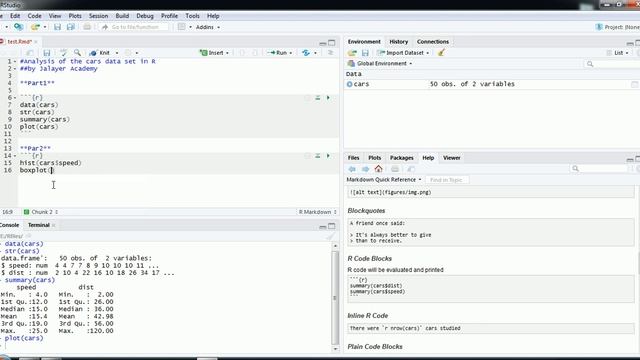Screen dimensions: 640x360
Task: Open Help home page icon
Action: pos(378,169)
